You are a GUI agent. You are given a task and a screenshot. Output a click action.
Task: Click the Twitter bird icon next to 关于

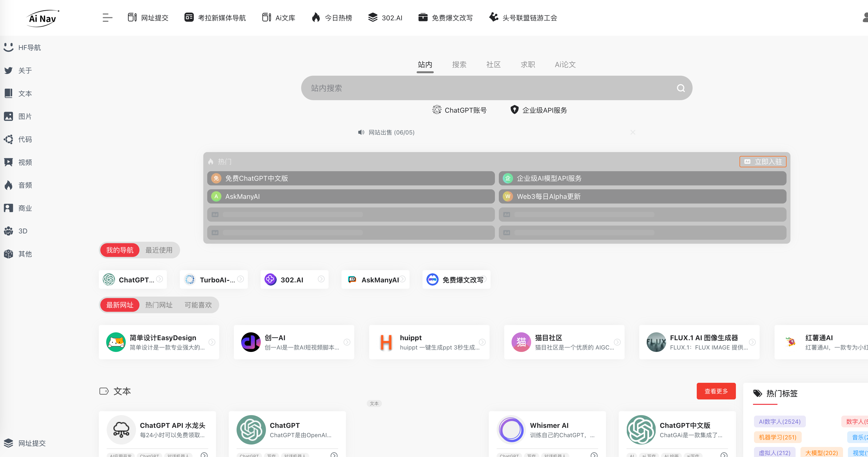[8, 70]
